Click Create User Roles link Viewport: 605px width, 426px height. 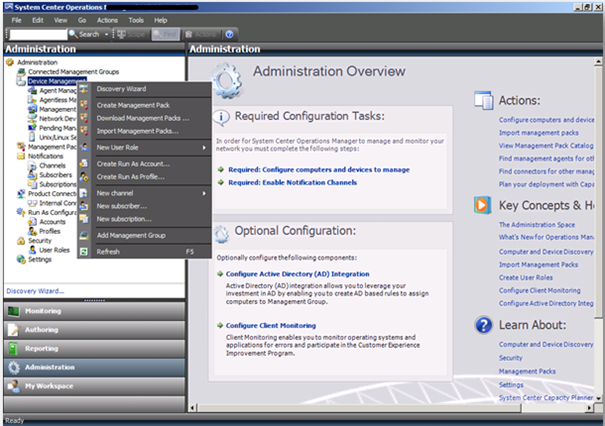click(526, 277)
